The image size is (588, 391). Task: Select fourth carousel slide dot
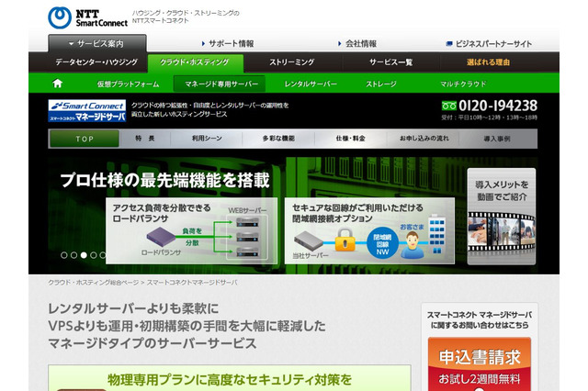pos(94,255)
